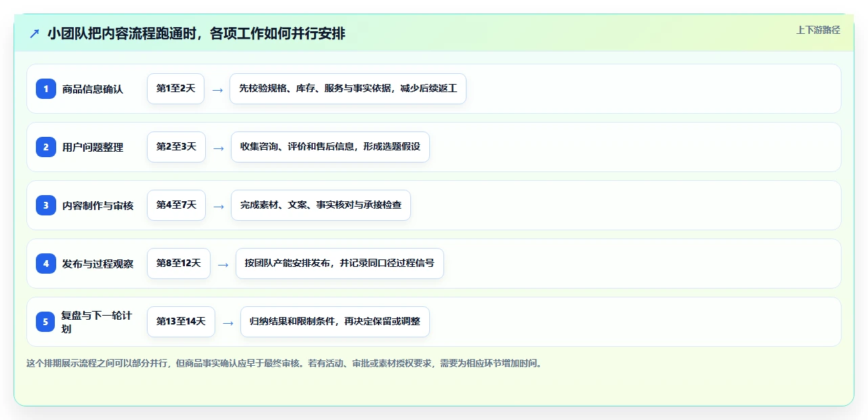This screenshot has height=420, width=868.
Task: Click the 复盘与下一轮计划 step label
Action: (x=97, y=322)
